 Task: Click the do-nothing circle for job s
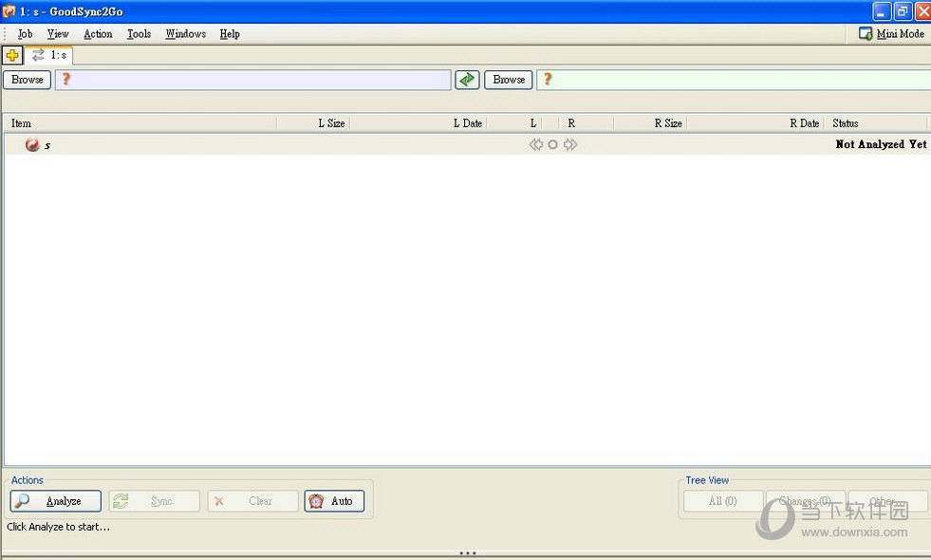coord(552,144)
